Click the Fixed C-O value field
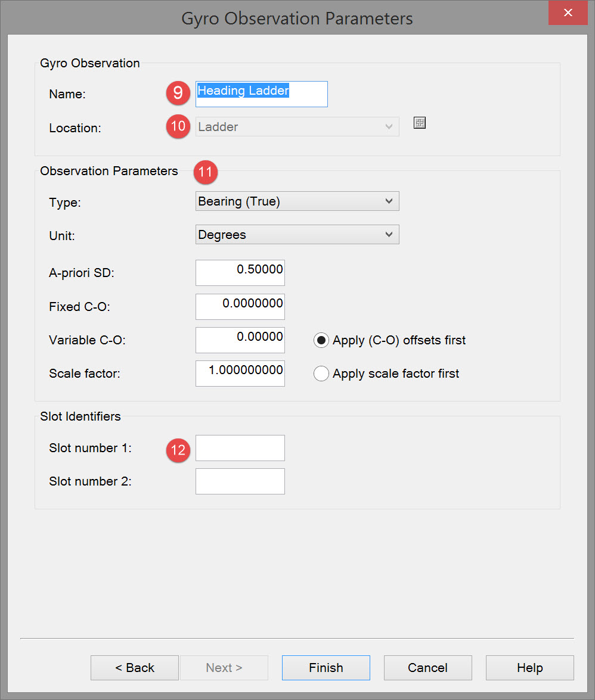 point(240,306)
